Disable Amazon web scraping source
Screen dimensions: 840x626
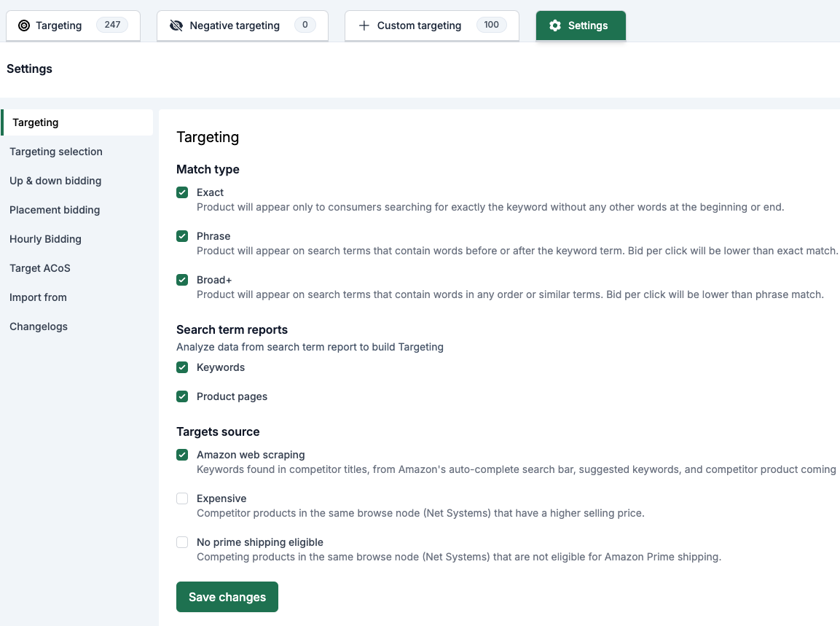(x=182, y=455)
